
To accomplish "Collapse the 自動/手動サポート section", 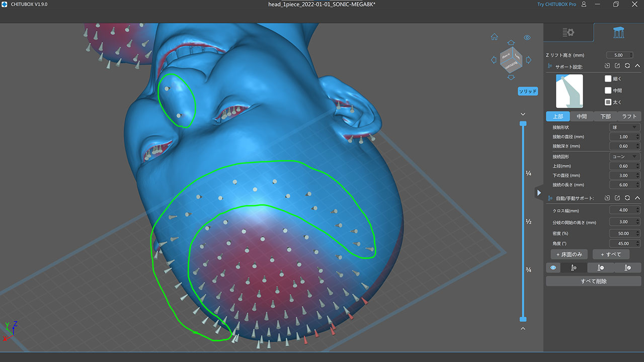I will pos(637,198).
